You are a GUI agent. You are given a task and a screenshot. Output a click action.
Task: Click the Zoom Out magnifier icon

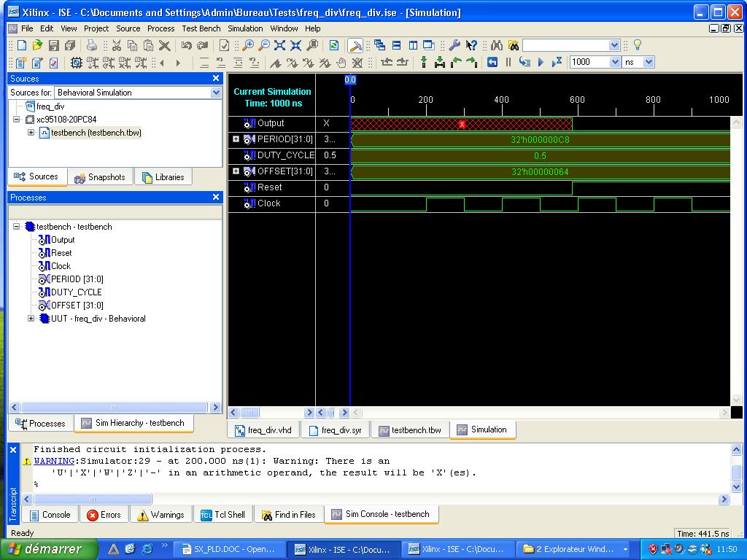[264, 45]
